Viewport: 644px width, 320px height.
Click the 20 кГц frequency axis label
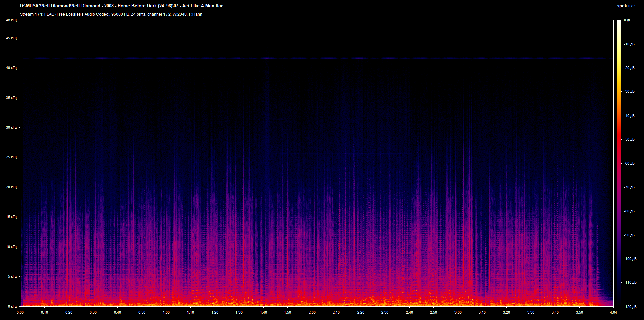pyautogui.click(x=11, y=187)
